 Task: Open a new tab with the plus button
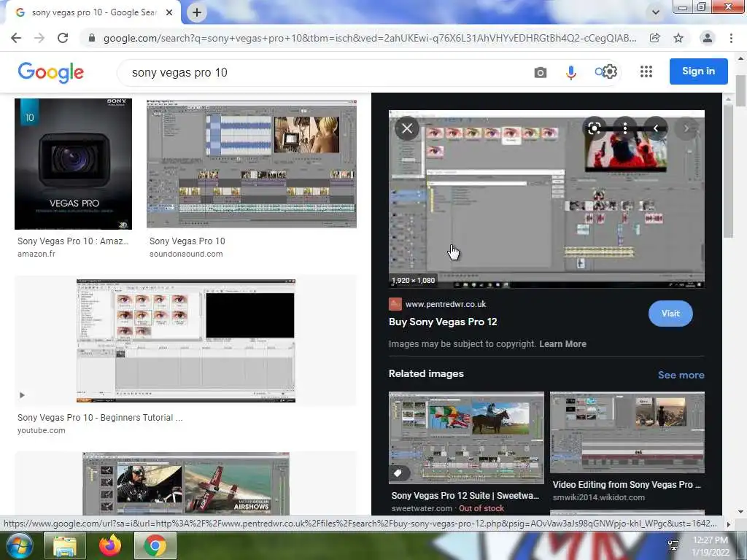click(197, 12)
